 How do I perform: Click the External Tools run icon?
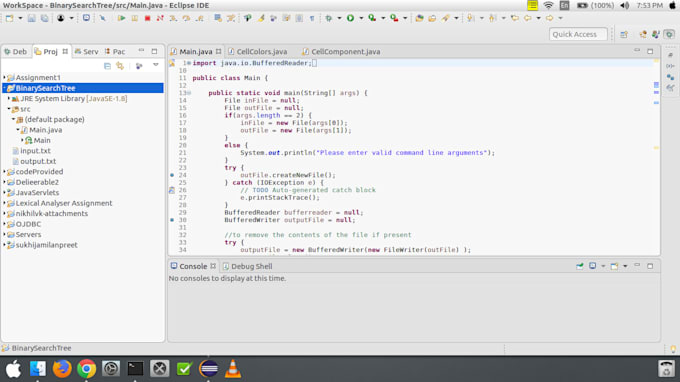[394, 18]
